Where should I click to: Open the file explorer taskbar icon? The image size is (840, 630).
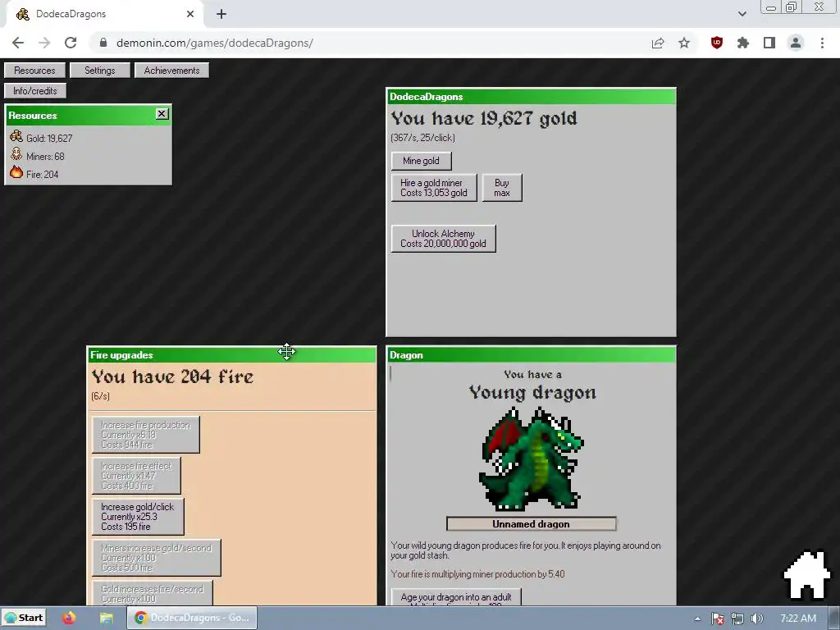pos(106,618)
